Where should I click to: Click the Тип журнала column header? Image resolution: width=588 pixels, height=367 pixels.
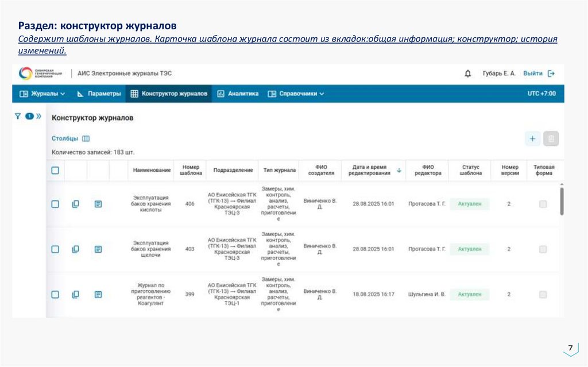click(x=280, y=171)
